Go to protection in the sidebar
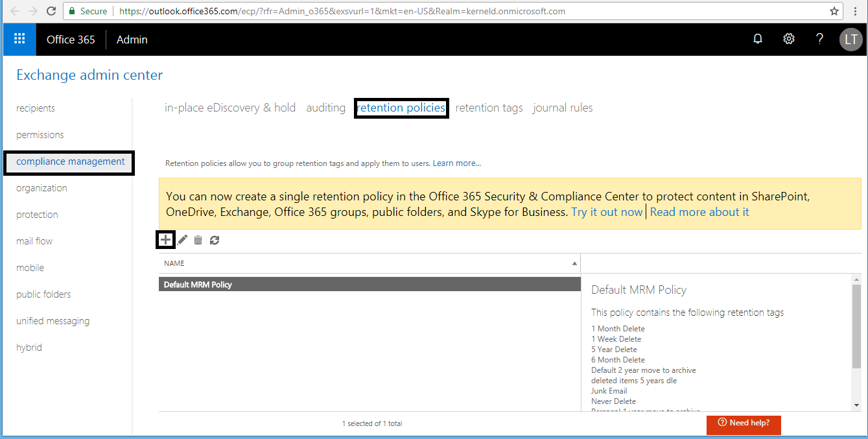Image resolution: width=868 pixels, height=439 pixels. [x=37, y=215]
